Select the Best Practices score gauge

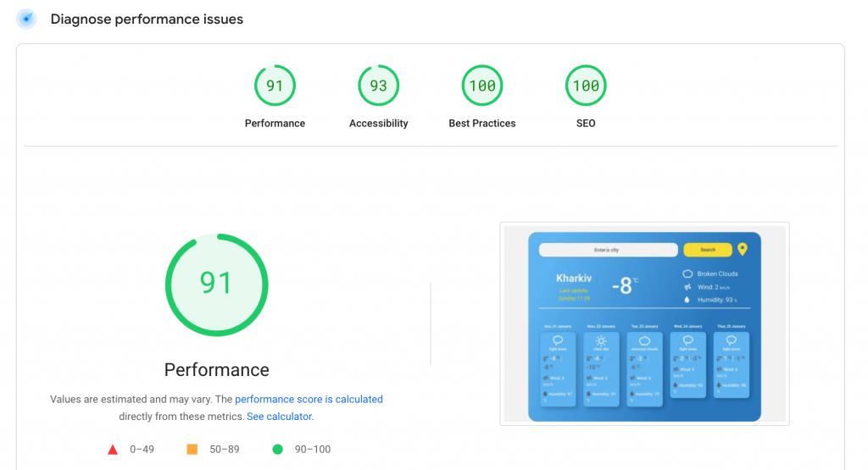click(x=481, y=86)
